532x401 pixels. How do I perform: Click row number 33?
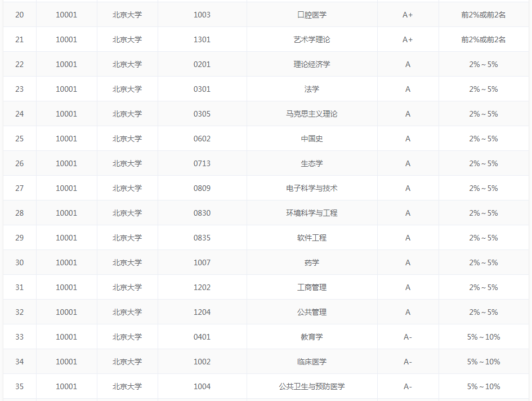[19, 337]
